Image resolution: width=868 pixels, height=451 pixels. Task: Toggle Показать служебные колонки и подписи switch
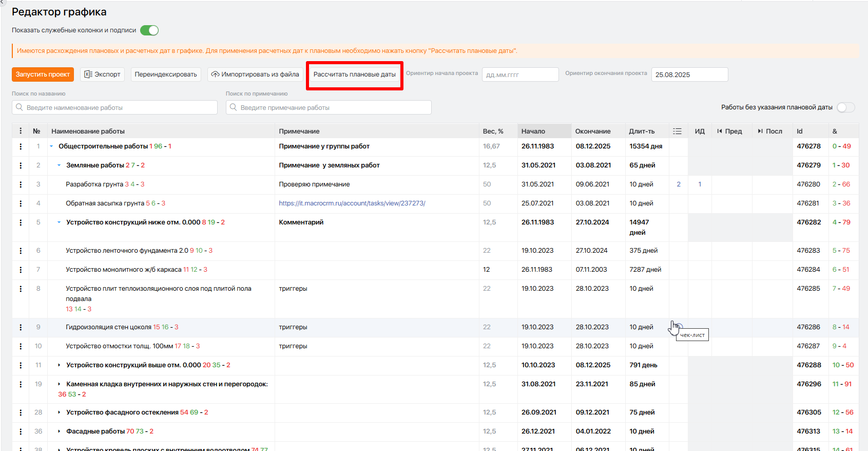coord(149,30)
